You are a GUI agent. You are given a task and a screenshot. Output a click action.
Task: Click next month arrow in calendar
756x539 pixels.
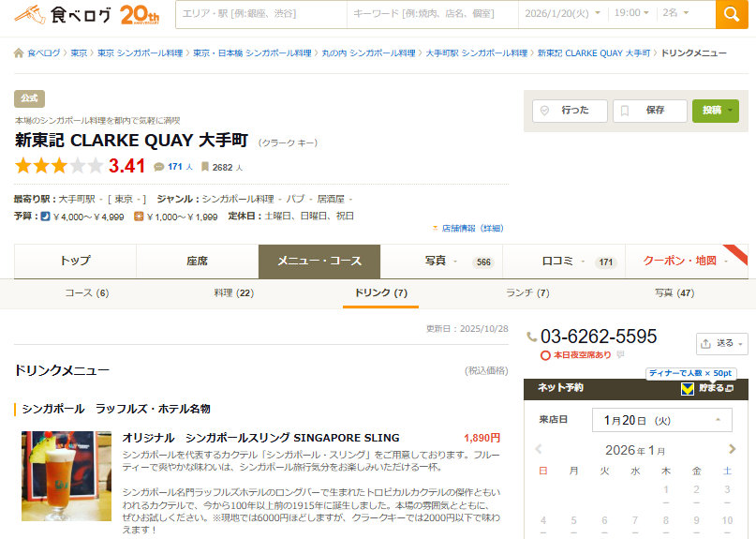tap(732, 449)
